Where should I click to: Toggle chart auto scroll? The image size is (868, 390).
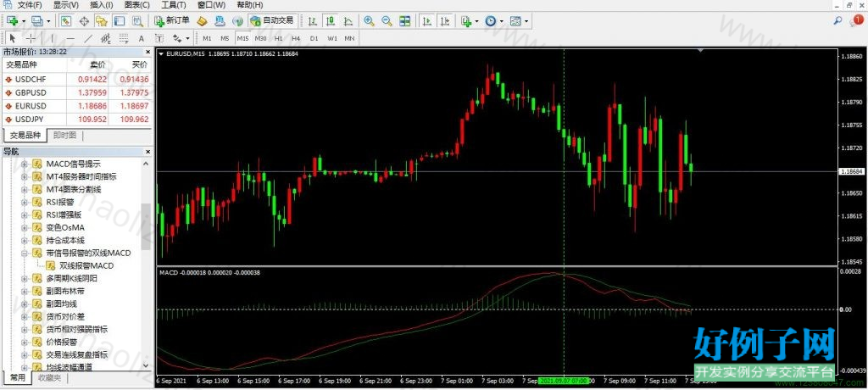427,21
